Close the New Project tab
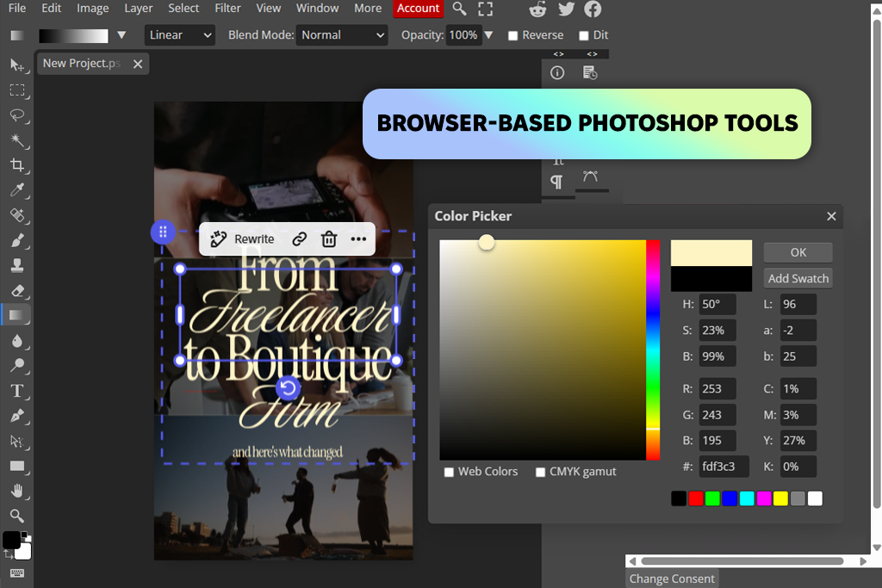 138,64
